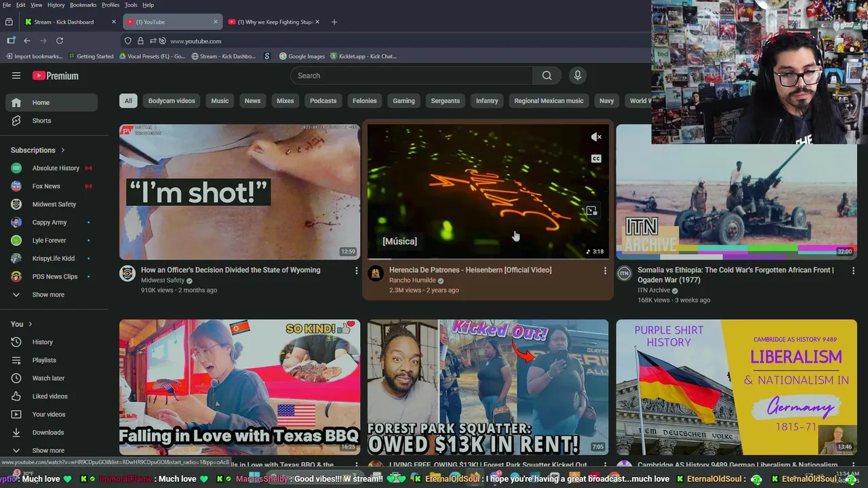The width and height of the screenshot is (868, 488).
Task: Open Fox News subscription channel
Action: (x=52, y=186)
